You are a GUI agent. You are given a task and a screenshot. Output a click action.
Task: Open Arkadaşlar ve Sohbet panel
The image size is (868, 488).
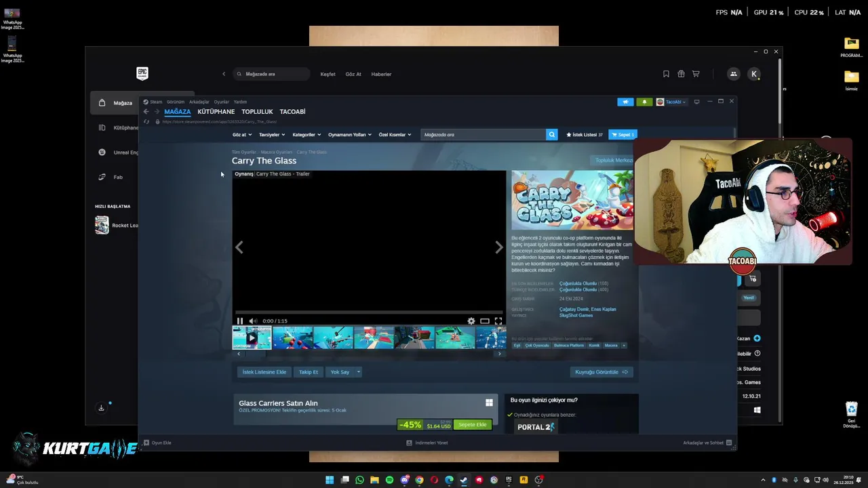tap(707, 443)
